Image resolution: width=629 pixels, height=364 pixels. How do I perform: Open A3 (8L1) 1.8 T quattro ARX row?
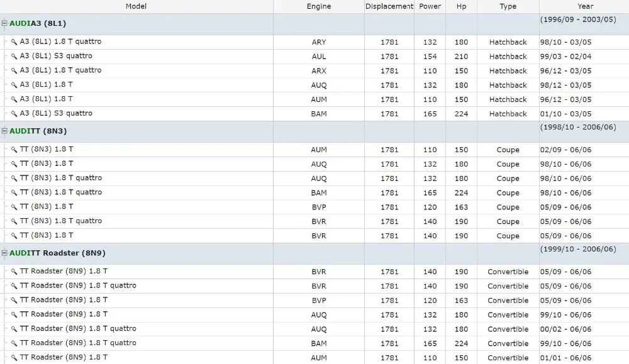click(x=314, y=71)
